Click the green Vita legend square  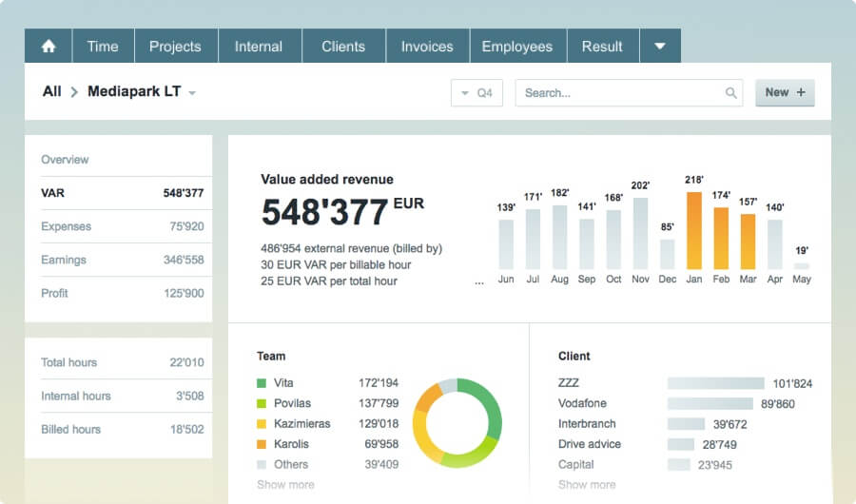[x=262, y=383]
